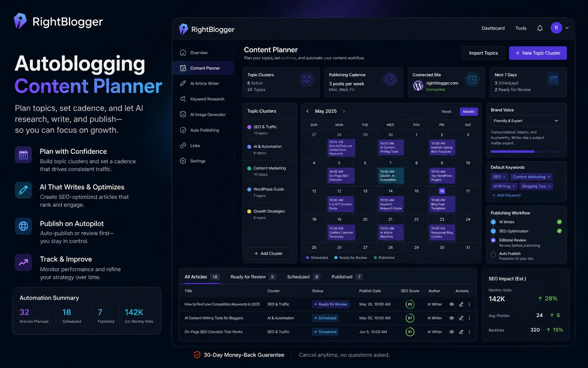Preview the On-Page SEO Checklist article (eye)

[x=452, y=332]
